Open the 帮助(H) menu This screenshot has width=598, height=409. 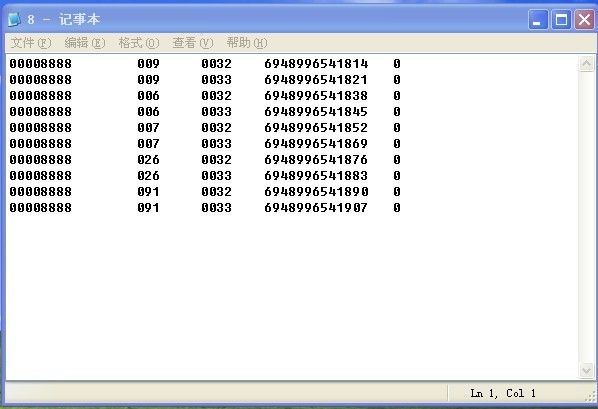(x=247, y=43)
